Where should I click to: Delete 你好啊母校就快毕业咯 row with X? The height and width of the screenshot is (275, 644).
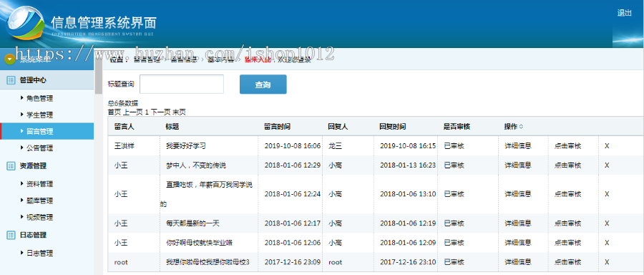point(607,243)
